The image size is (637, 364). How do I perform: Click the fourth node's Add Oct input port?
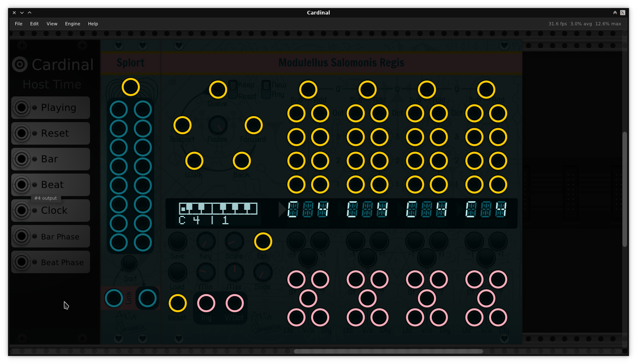pos(498,113)
